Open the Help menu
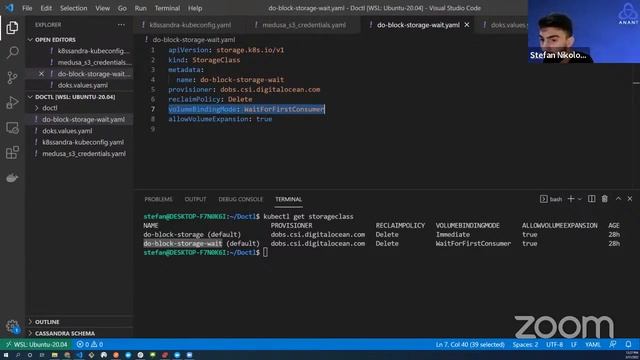640x360 pixels. click(195, 8)
